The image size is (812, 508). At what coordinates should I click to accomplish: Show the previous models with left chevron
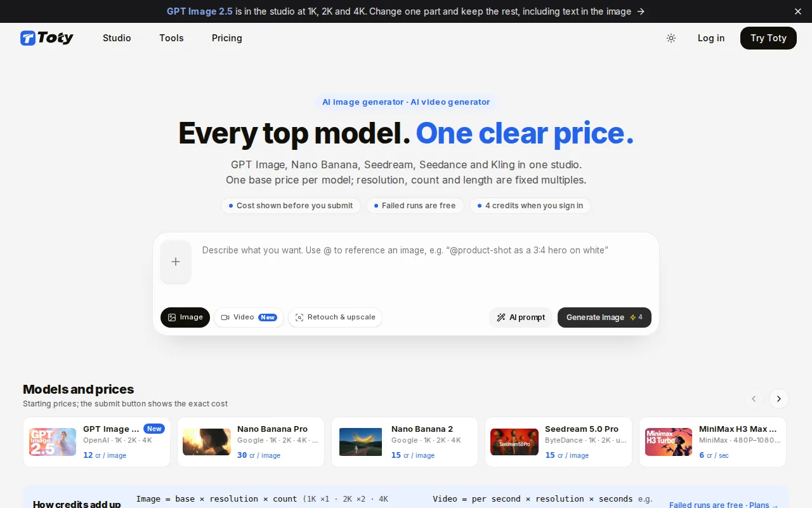[x=754, y=399]
